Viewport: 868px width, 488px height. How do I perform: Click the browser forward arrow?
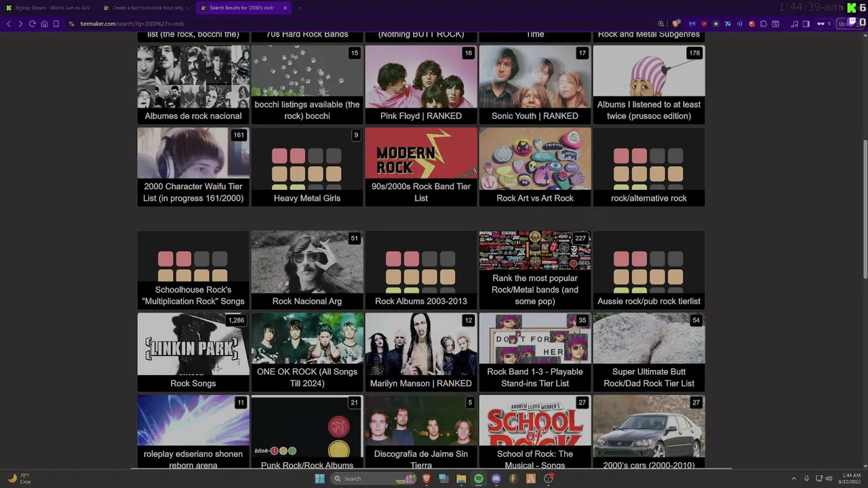coord(20,24)
